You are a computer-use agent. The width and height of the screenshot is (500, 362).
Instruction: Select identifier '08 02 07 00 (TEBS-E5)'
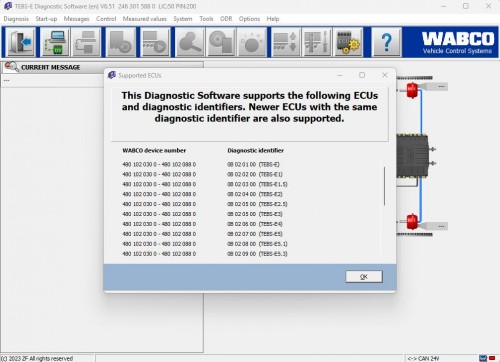[255, 234]
